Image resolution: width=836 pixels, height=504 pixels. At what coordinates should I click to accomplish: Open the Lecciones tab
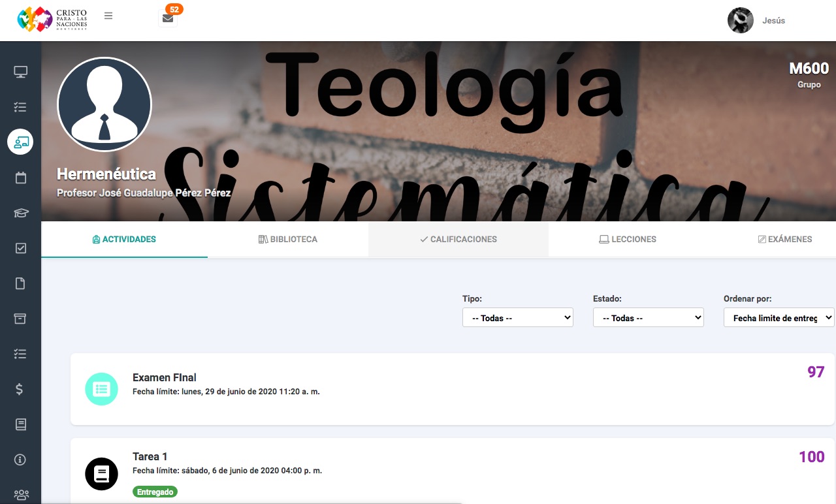[628, 240]
